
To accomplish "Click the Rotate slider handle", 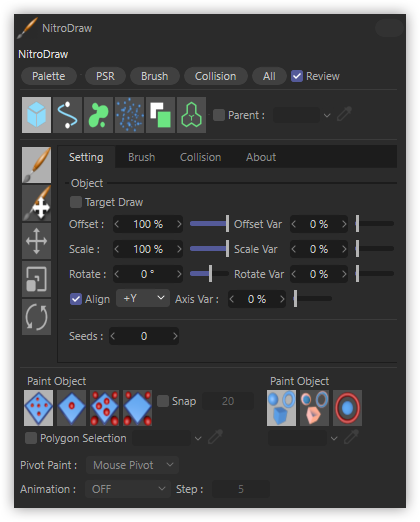I will [x=210, y=274].
